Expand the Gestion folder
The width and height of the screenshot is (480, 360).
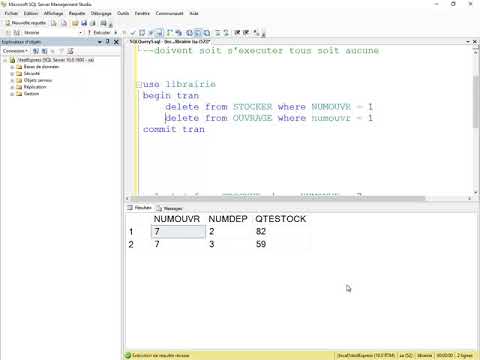coord(12,94)
